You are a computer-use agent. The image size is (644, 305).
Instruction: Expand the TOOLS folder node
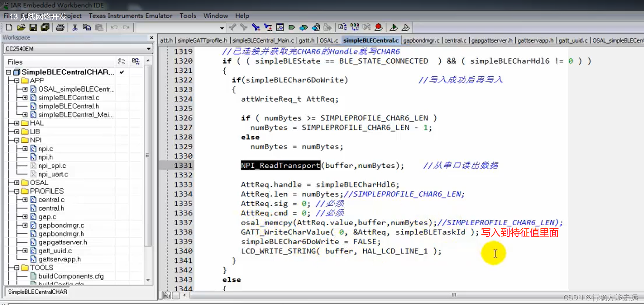17,268
